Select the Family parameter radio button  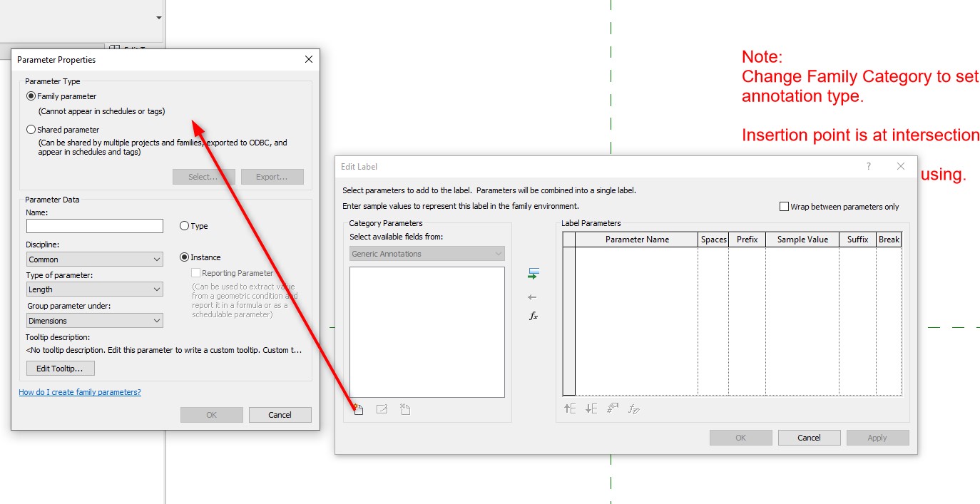[x=31, y=96]
